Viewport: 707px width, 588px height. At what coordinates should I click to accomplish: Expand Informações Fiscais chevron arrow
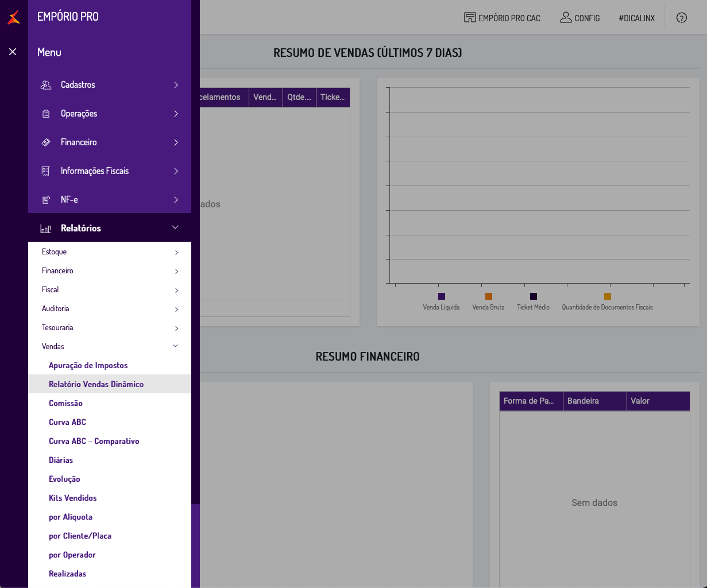(x=176, y=171)
